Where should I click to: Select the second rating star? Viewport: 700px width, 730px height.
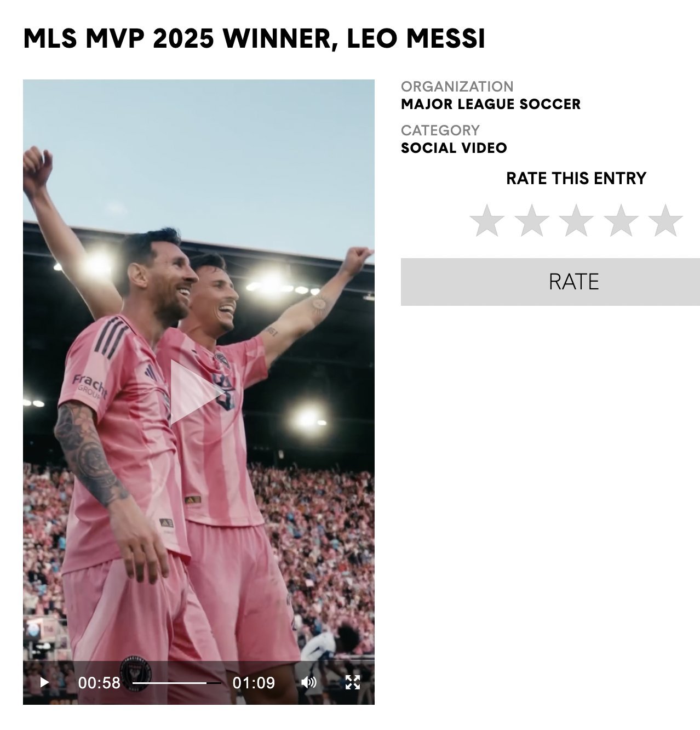point(532,220)
